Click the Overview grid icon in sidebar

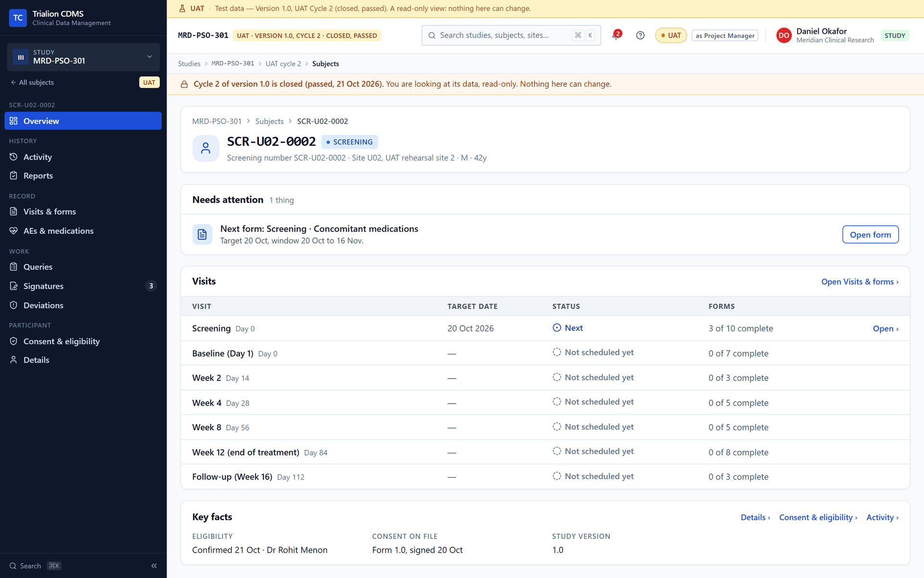point(13,121)
